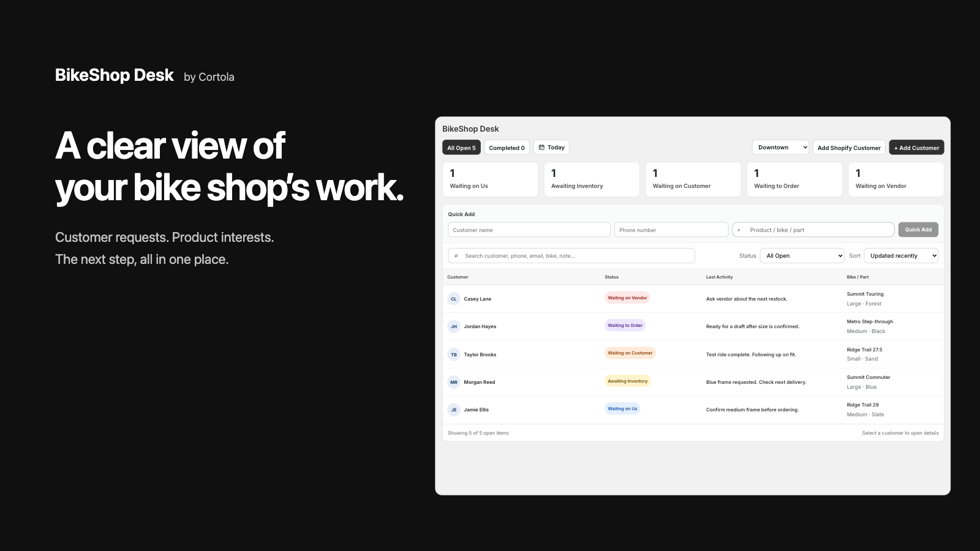The width and height of the screenshot is (980, 551).
Task: Click the Awaiting Inventory status badge
Action: tap(627, 381)
